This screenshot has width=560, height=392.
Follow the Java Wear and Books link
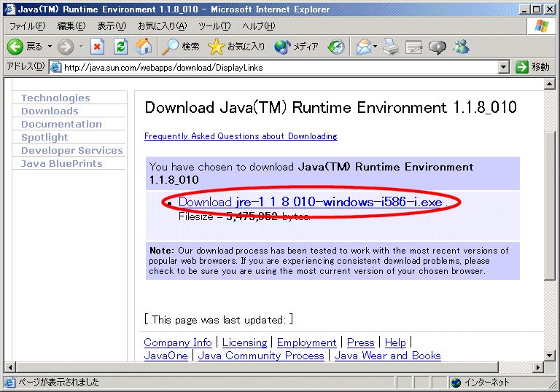click(387, 356)
